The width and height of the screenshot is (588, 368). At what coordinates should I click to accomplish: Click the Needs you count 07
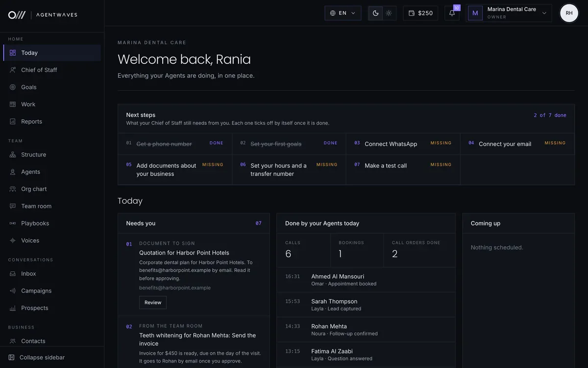[x=258, y=223]
